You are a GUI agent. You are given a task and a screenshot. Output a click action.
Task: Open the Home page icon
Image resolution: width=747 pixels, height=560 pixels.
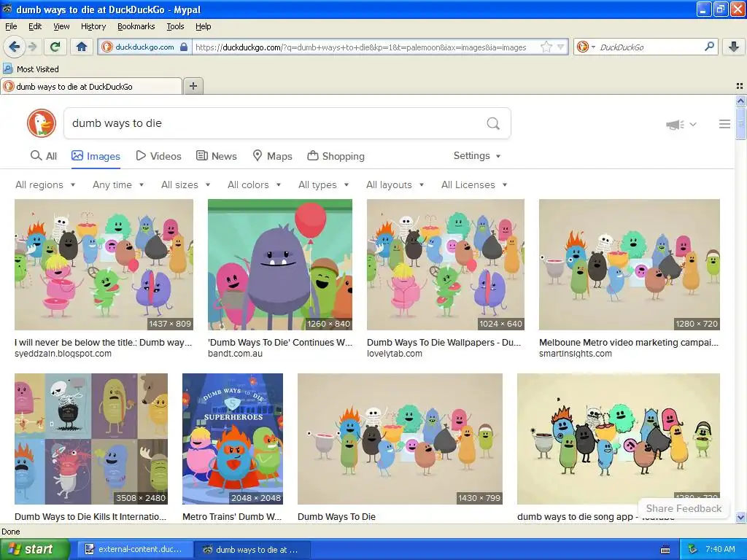coord(82,47)
